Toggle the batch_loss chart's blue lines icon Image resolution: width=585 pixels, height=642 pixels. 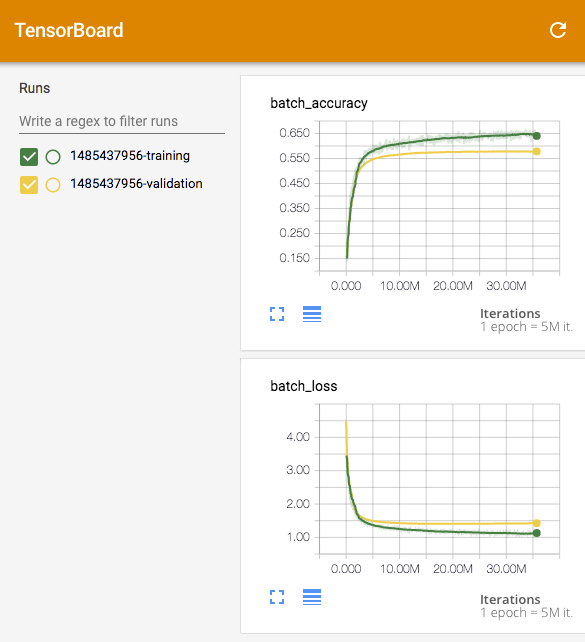(312, 597)
